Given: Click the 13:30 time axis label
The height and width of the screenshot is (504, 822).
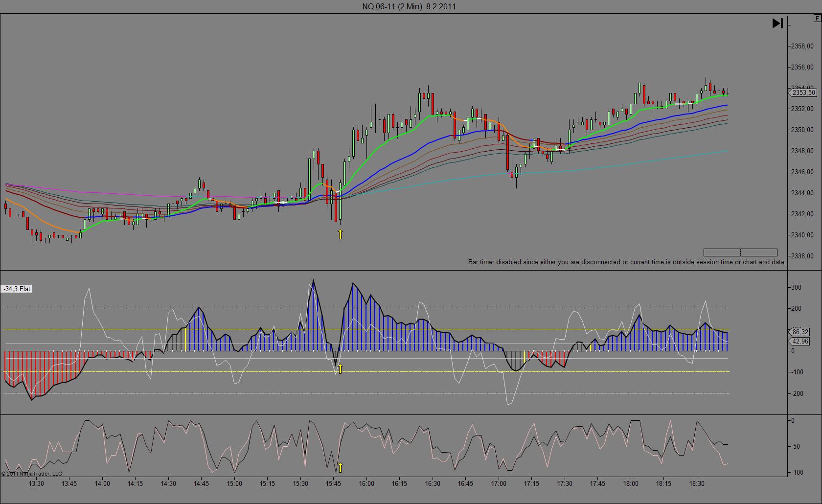Looking at the screenshot, I should click(x=36, y=483).
